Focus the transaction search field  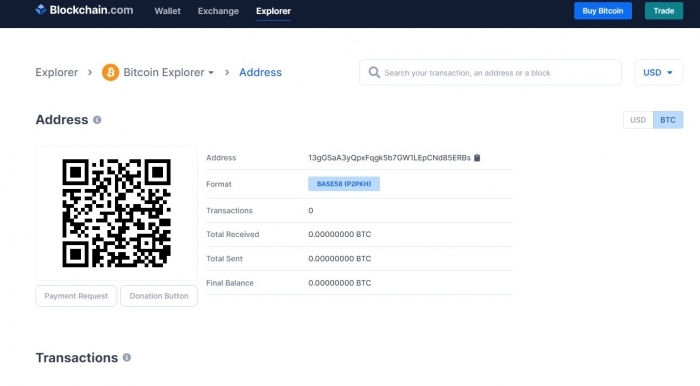(490, 72)
